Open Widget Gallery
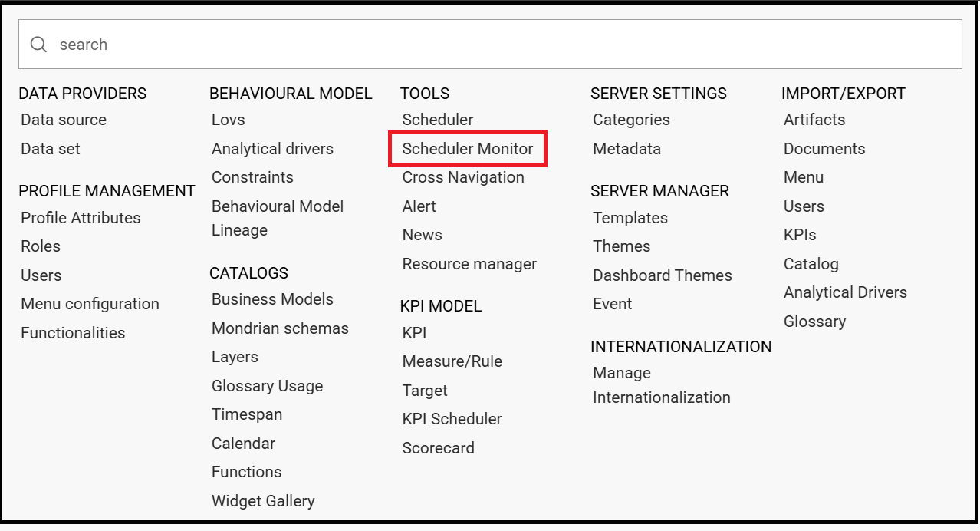The image size is (980, 531). [263, 501]
